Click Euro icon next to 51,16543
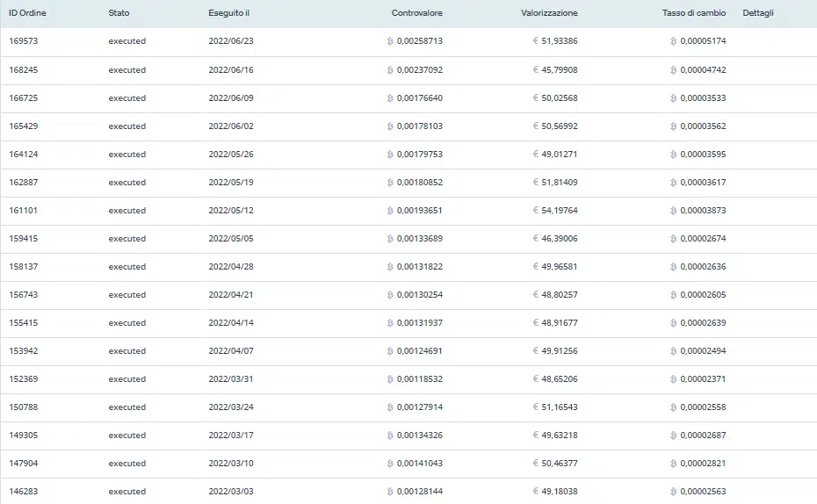This screenshot has height=504, width=817. pos(535,407)
